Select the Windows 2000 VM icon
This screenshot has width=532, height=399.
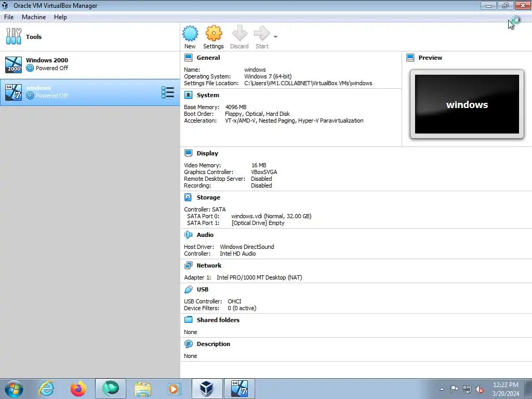[x=14, y=64]
